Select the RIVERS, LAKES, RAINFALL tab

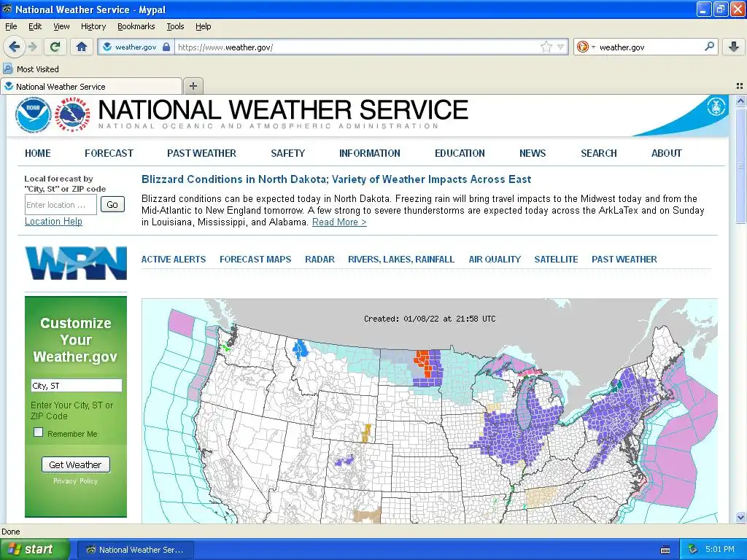tap(401, 260)
